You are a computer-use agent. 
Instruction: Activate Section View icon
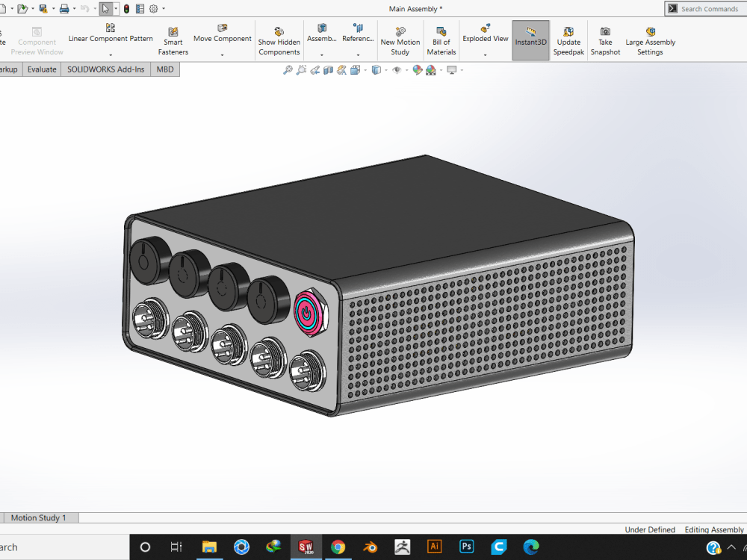pos(328,70)
